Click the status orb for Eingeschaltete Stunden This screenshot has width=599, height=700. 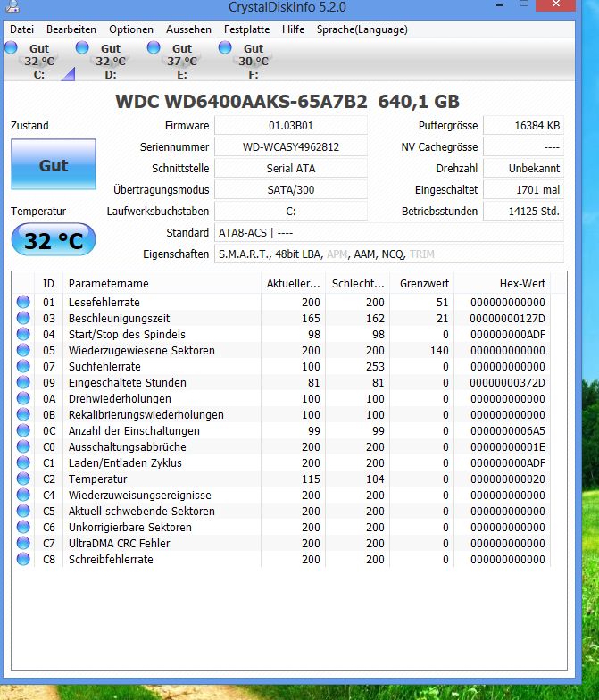pyautogui.click(x=23, y=382)
